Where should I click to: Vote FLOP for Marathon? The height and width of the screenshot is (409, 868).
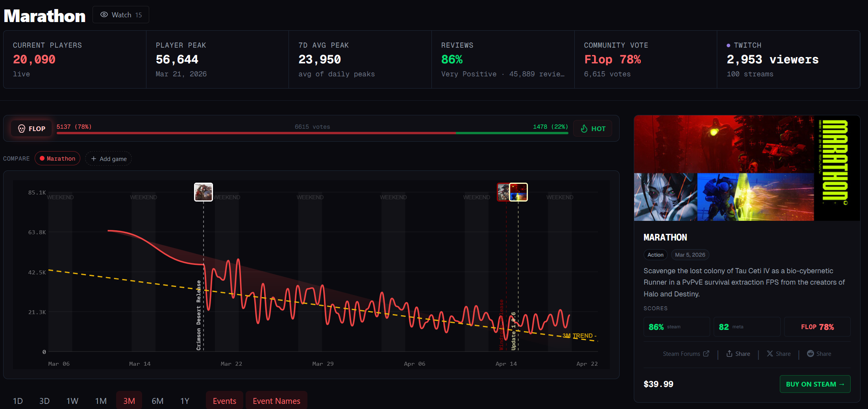[x=31, y=129]
